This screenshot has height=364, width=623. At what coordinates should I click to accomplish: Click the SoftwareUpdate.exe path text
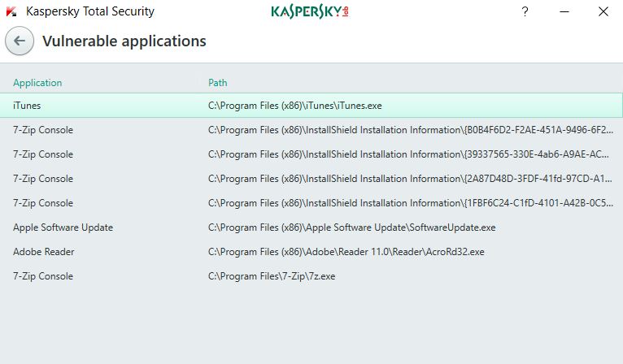[x=351, y=227]
